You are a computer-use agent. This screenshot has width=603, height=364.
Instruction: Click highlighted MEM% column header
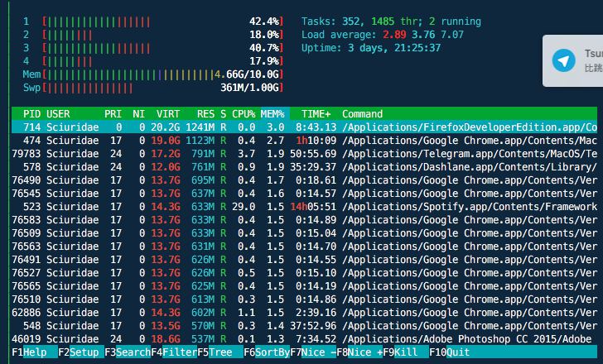click(273, 114)
